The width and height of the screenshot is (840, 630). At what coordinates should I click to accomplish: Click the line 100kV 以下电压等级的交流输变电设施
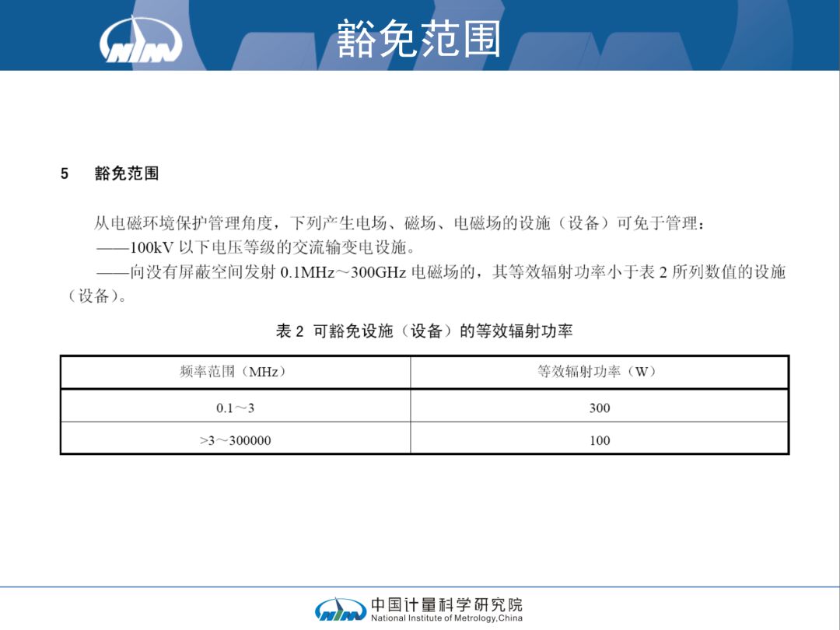(256, 247)
